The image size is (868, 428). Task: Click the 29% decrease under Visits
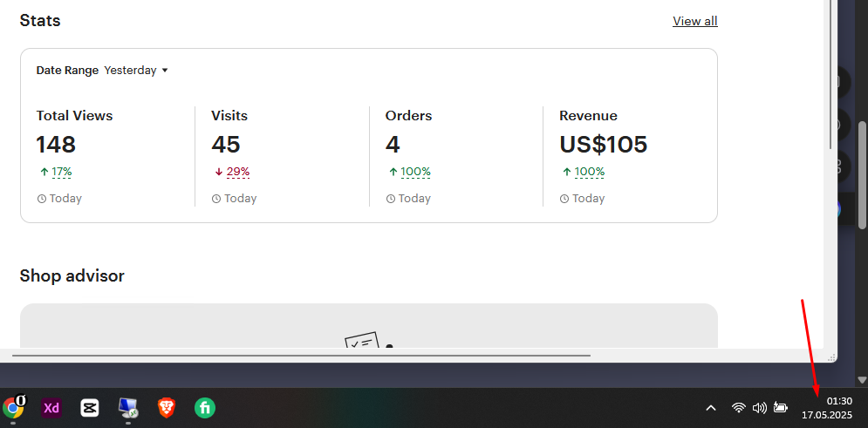(x=238, y=172)
